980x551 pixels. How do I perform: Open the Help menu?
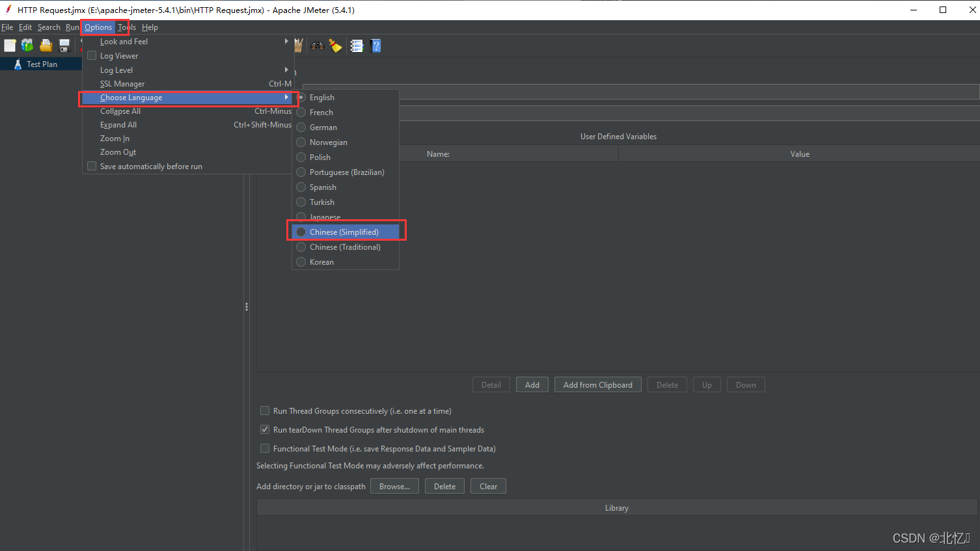(x=150, y=27)
